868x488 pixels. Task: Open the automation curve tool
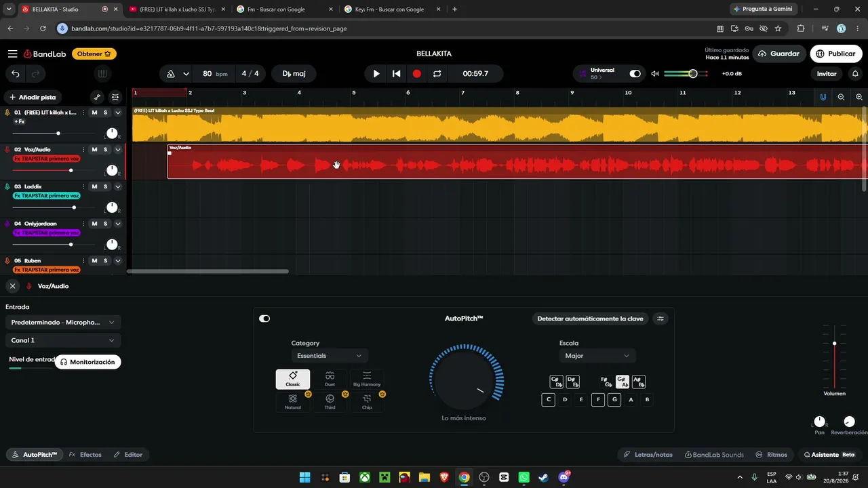point(97,97)
